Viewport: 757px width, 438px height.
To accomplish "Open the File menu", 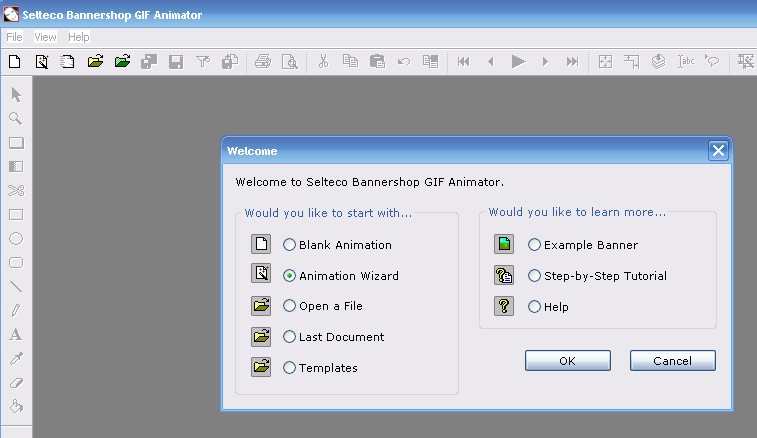I will 14,37.
